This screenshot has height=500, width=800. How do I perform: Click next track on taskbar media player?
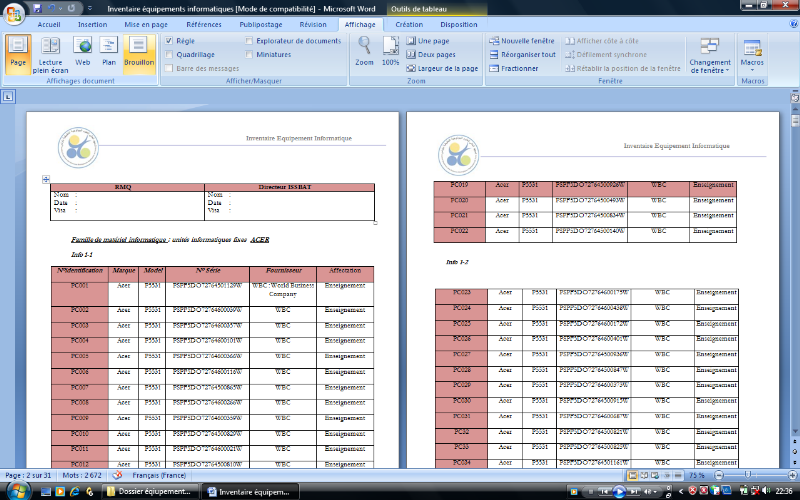point(634,492)
